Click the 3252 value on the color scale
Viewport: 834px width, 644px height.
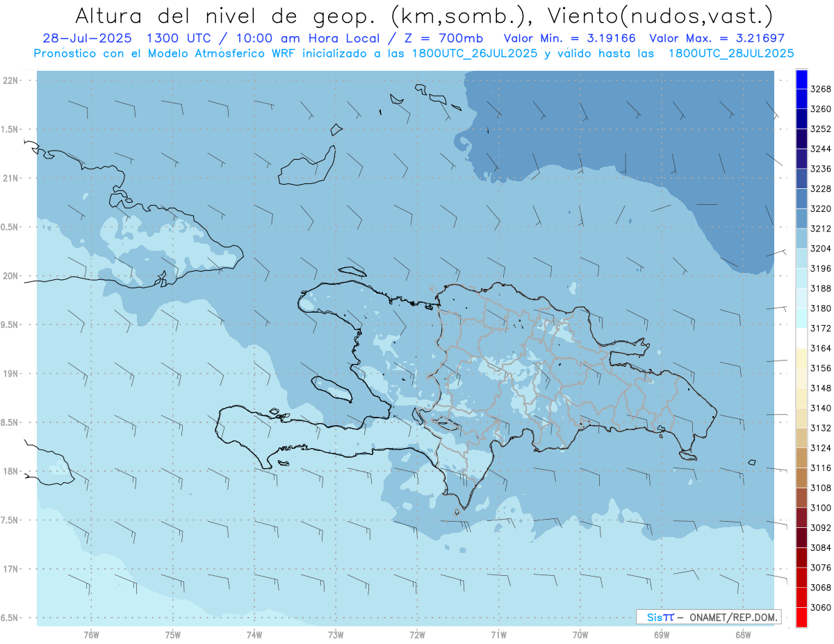tap(821, 129)
